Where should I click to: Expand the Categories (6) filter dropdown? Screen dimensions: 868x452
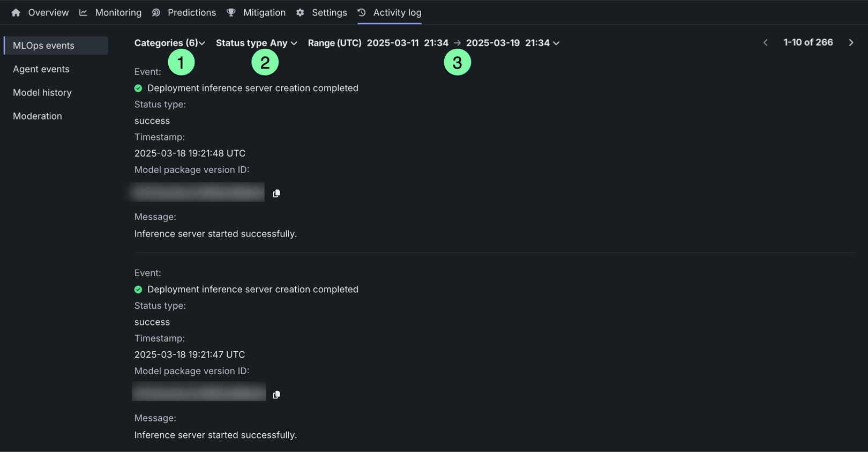pos(169,43)
